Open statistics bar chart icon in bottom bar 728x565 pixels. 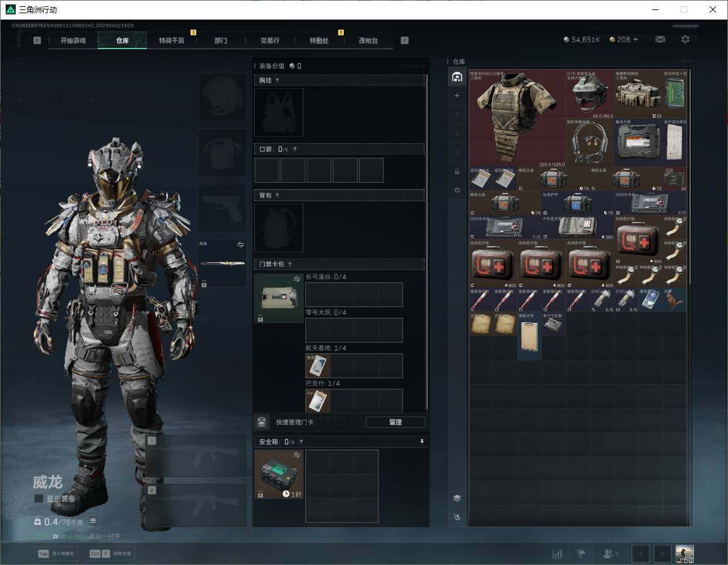(557, 554)
